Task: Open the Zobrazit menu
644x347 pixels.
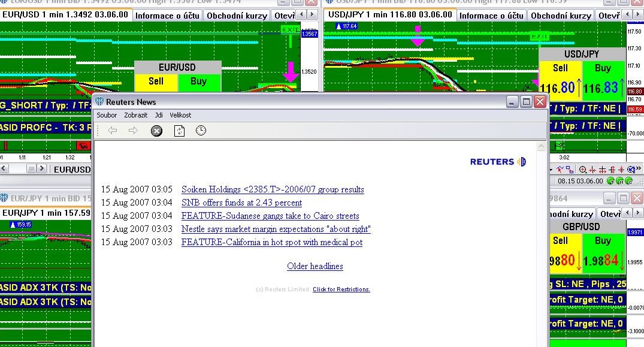Action: (136, 116)
